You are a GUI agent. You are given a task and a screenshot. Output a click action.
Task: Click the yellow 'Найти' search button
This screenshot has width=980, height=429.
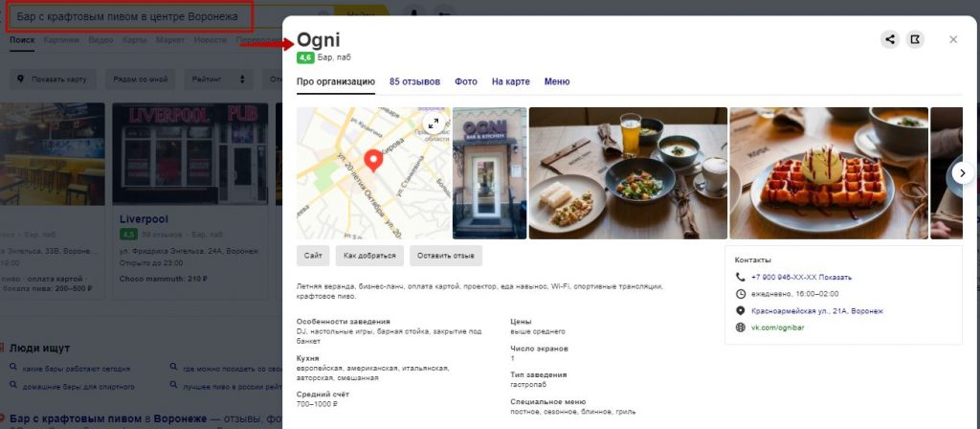(361, 13)
